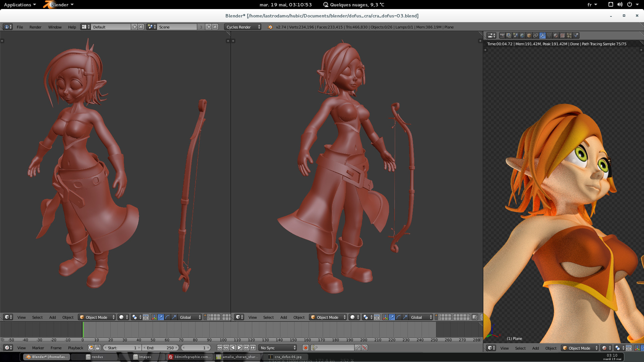Toggle manipulate center points in left viewport
Screen dimensions: 644x362
click(146, 317)
